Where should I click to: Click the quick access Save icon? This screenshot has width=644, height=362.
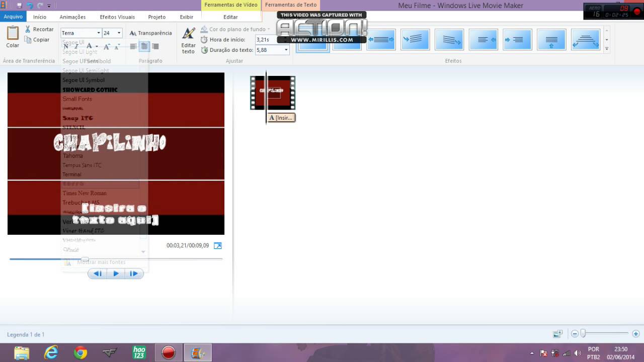click(x=19, y=6)
